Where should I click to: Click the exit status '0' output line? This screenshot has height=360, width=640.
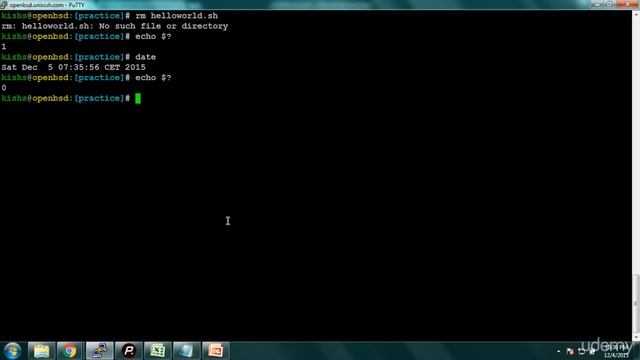(x=4, y=88)
